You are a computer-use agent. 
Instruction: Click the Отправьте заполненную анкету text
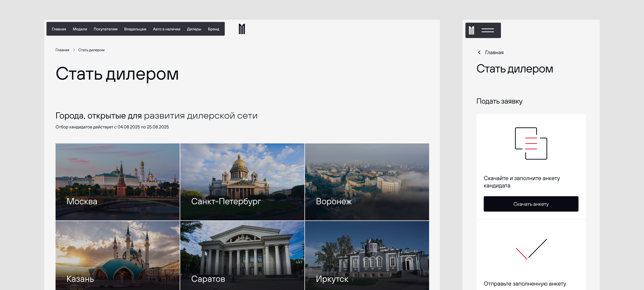tap(525, 284)
